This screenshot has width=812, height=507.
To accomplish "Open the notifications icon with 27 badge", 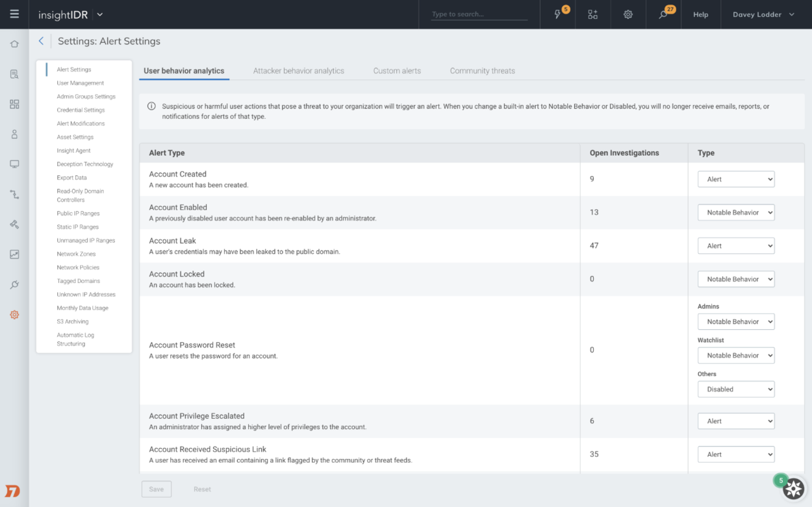I will click(663, 14).
